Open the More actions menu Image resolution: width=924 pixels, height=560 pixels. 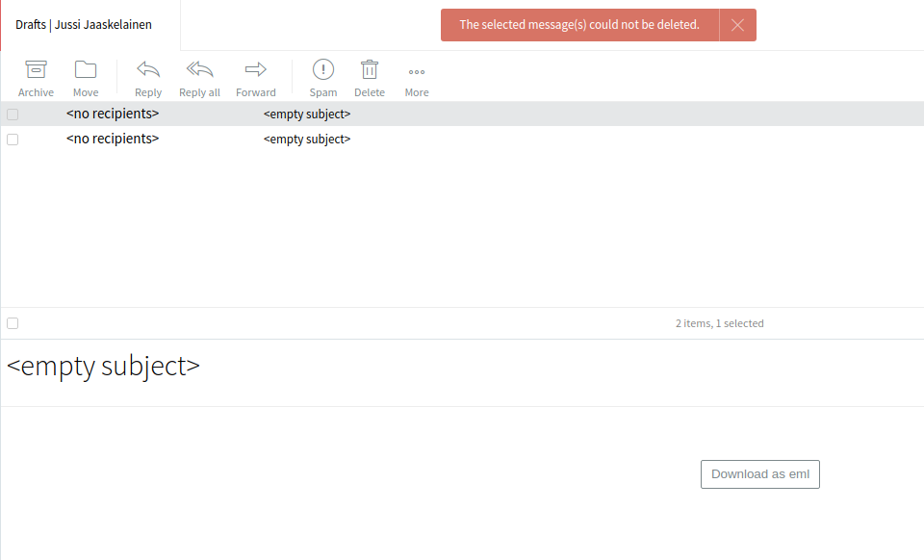click(x=417, y=78)
